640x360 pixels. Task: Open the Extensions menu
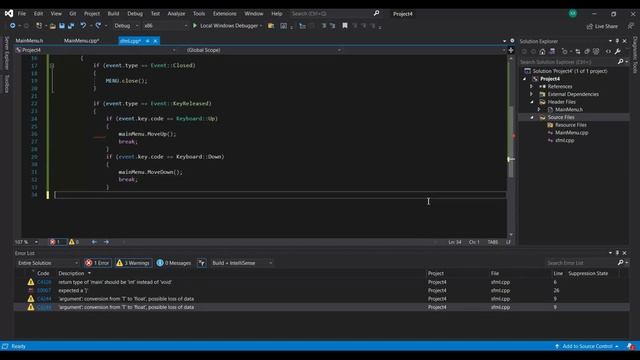[x=224, y=13]
